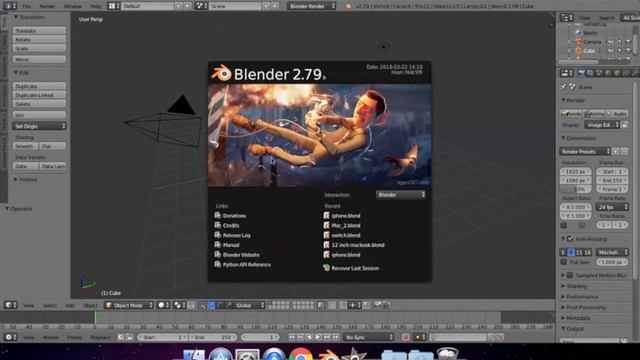Select the Cube object icon in outliner
The height and width of the screenshot is (360, 640).
tap(578, 51)
